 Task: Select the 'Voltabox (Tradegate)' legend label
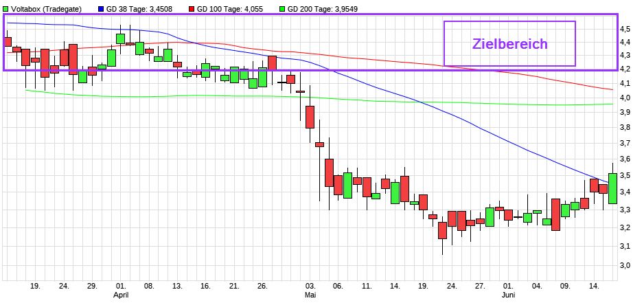[46, 9]
